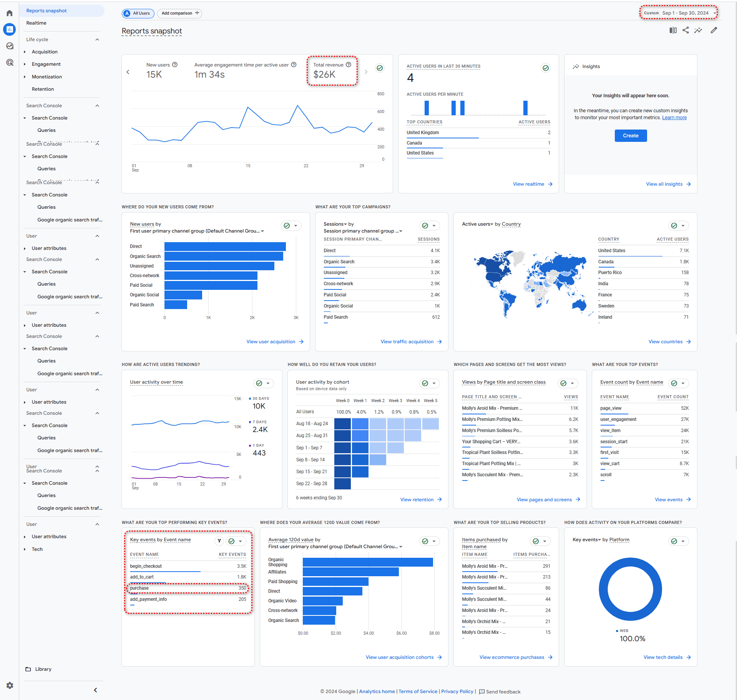Click the Organic Search bar in New users chart
Viewport: 737px width, 700px height.
(224, 256)
